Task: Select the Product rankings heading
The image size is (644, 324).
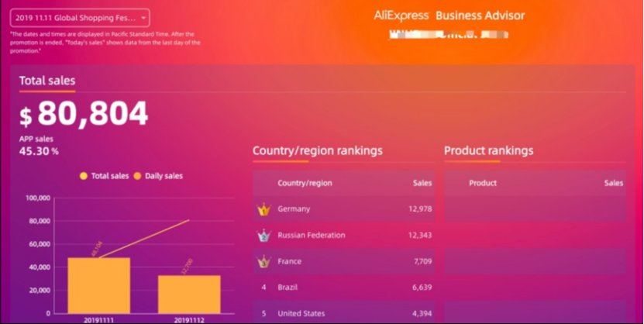Action: coord(488,151)
